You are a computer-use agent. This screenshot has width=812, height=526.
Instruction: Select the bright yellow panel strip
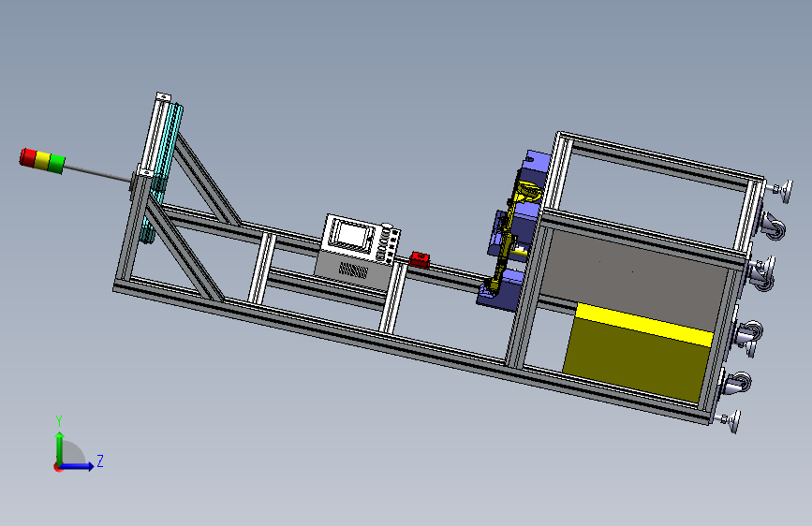tap(643, 325)
